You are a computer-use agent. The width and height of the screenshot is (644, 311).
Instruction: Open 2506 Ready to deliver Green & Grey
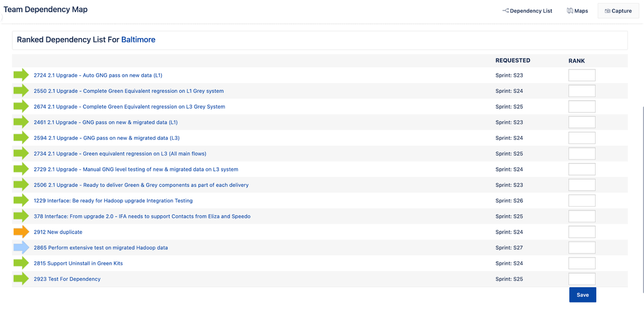141,185
